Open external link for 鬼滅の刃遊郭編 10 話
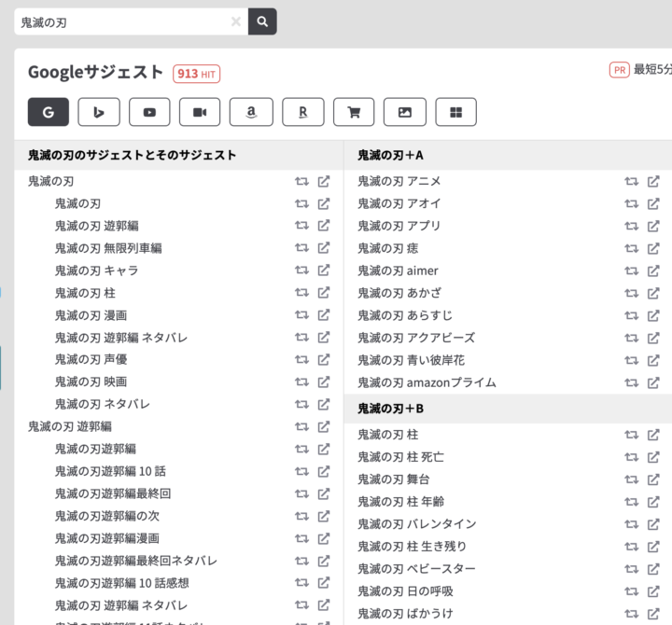 pos(324,471)
